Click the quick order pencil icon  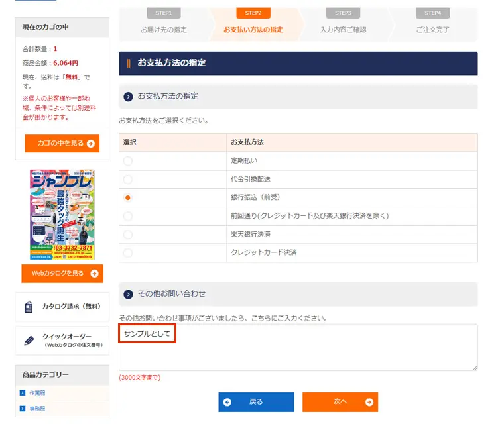click(29, 341)
